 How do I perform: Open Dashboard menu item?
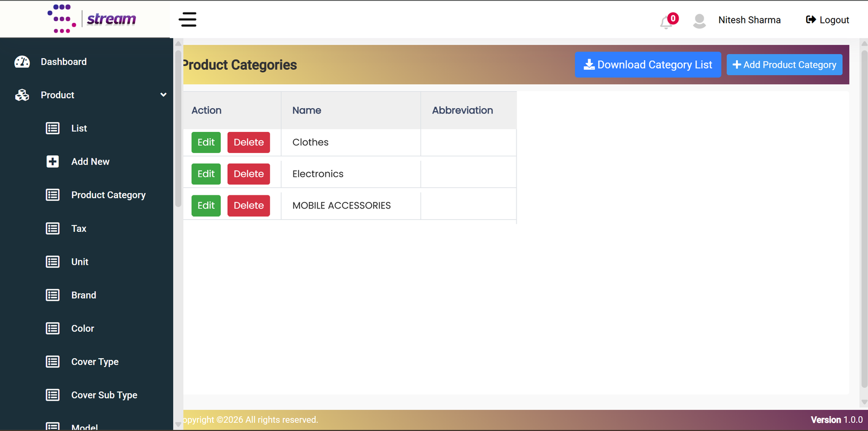(63, 62)
